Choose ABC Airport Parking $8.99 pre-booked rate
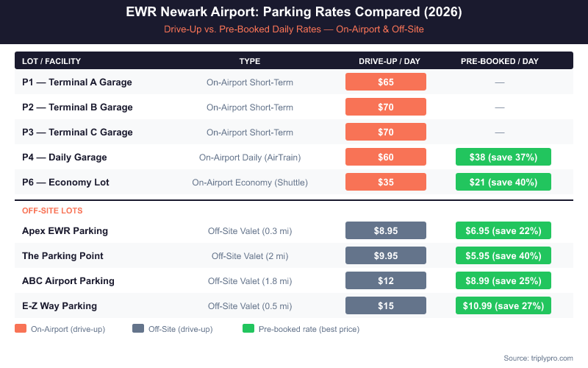This screenshot has width=588, height=368. pos(503,281)
